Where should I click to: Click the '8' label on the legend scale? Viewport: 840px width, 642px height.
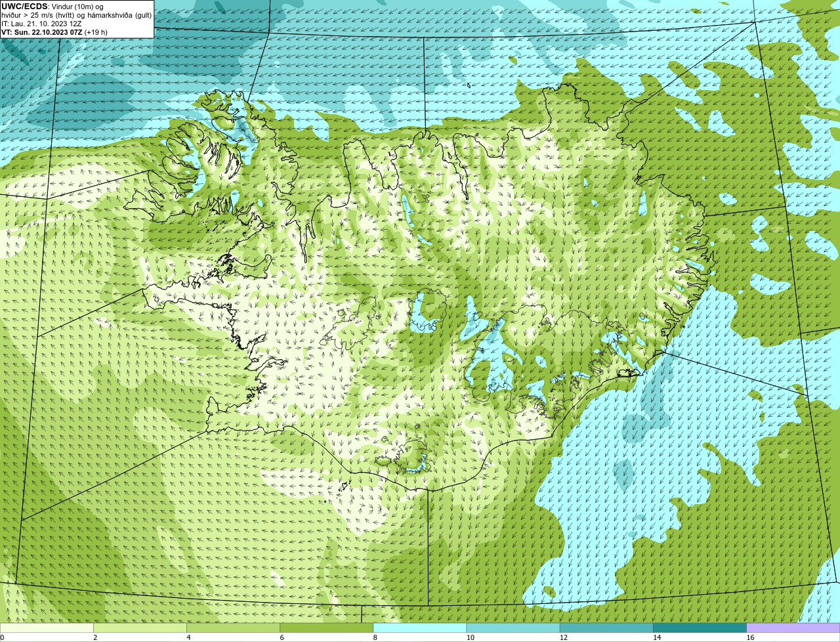click(x=375, y=637)
